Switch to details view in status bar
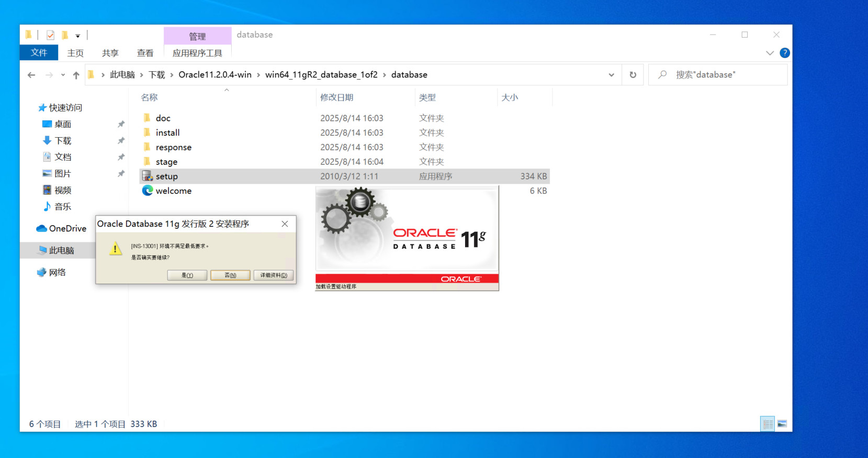Viewport: 868px width, 458px height. (x=768, y=424)
